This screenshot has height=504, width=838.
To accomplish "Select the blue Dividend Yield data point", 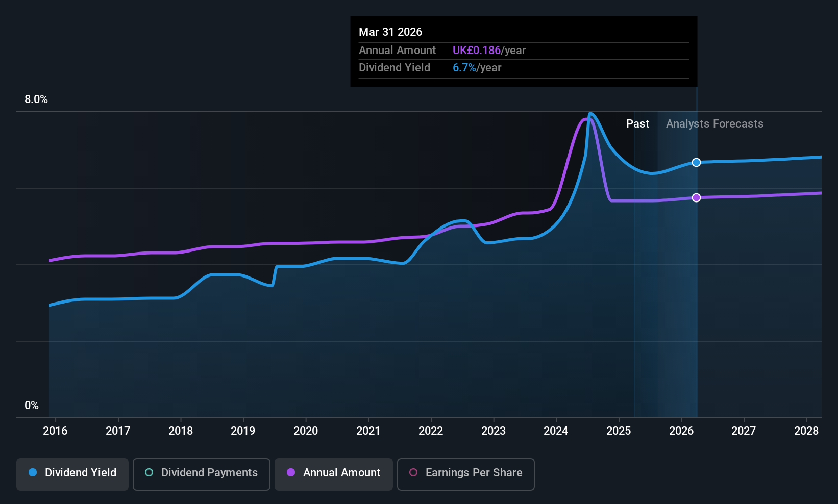I will point(696,162).
